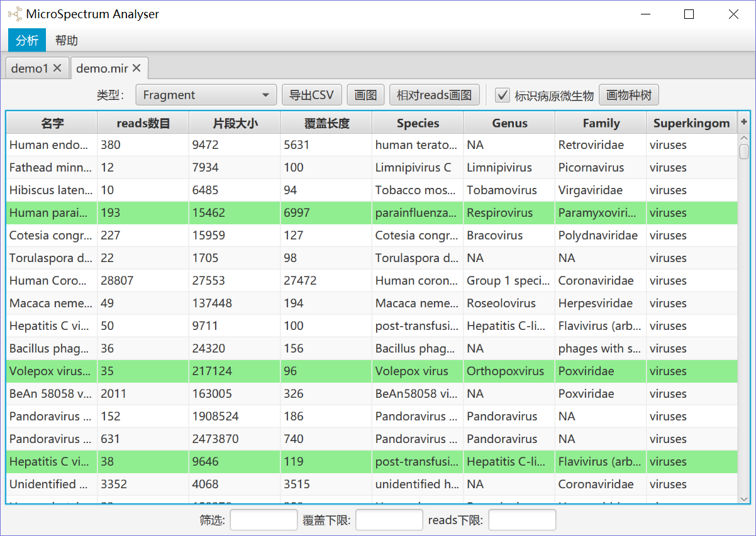Image resolution: width=756 pixels, height=536 pixels.
Task: Open the 分析 menu
Action: pos(27,41)
